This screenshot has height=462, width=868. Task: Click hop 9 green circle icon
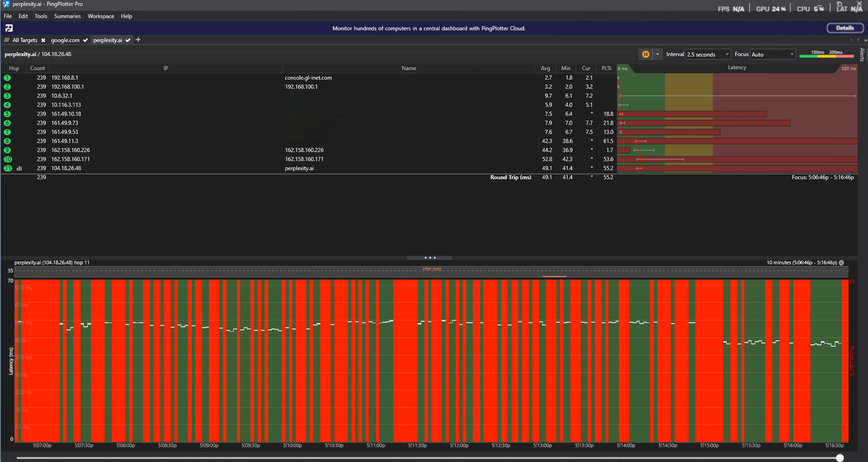[7, 150]
